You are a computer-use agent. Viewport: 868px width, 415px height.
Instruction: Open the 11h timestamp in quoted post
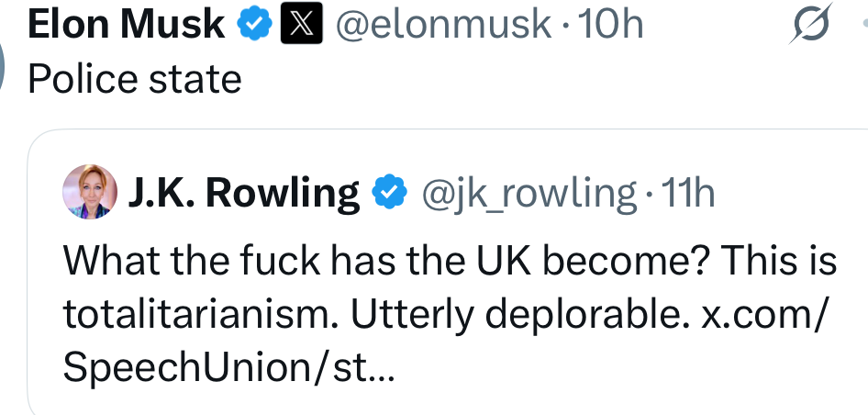[x=688, y=193]
